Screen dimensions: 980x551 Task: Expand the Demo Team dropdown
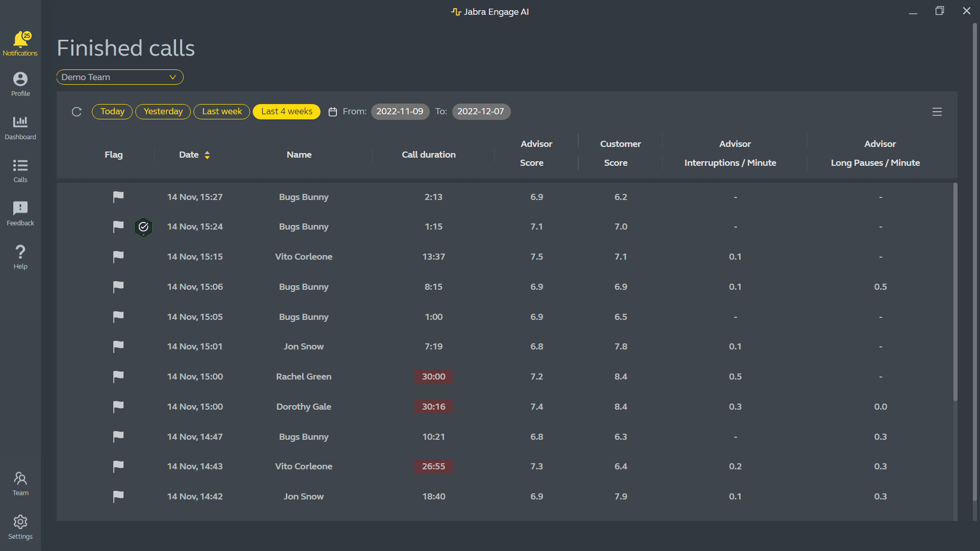coord(120,77)
